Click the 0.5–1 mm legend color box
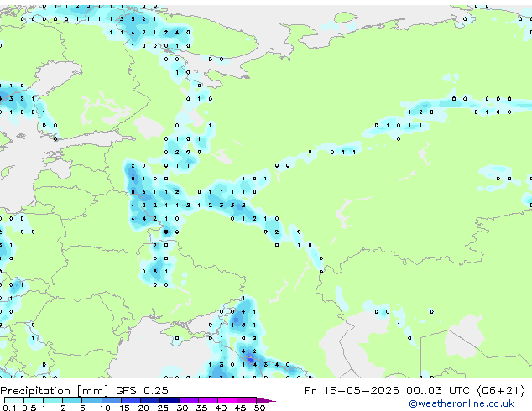 point(34,400)
